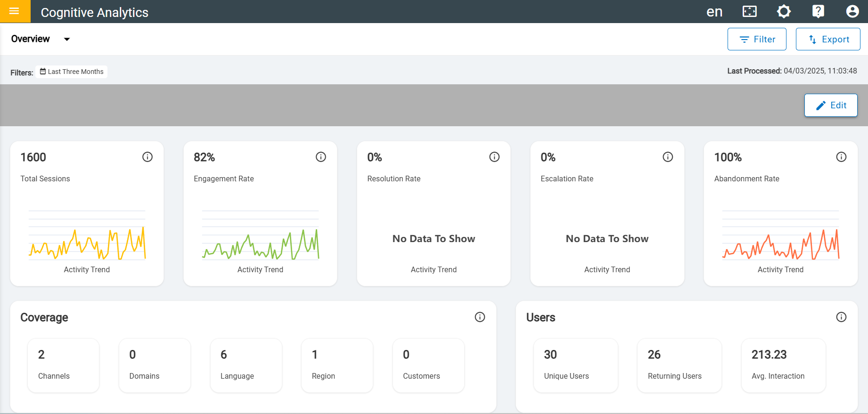Image resolution: width=868 pixels, height=414 pixels.
Task: Click the 'Filters:' label
Action: (22, 73)
